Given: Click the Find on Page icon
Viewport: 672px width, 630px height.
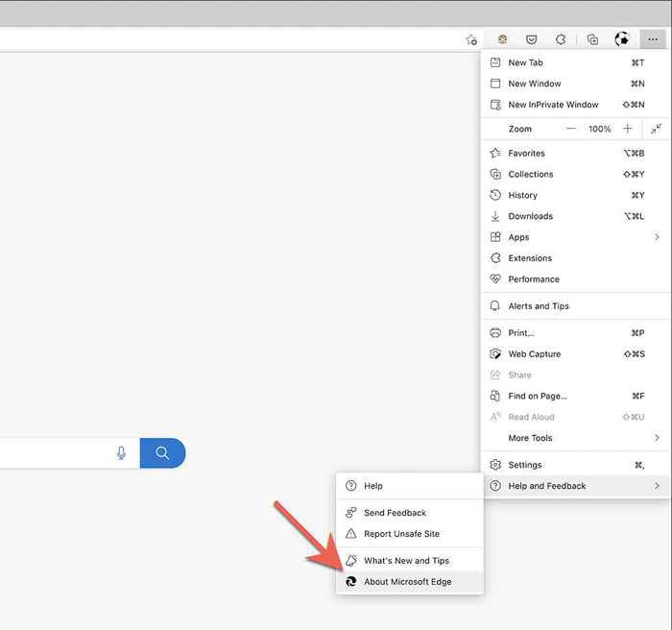Looking at the screenshot, I should coord(495,396).
